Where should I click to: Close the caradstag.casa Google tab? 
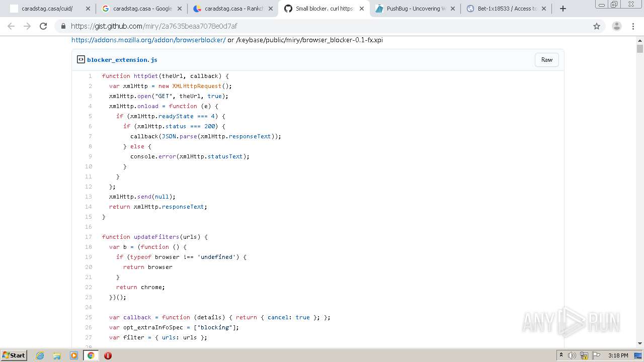click(x=179, y=9)
